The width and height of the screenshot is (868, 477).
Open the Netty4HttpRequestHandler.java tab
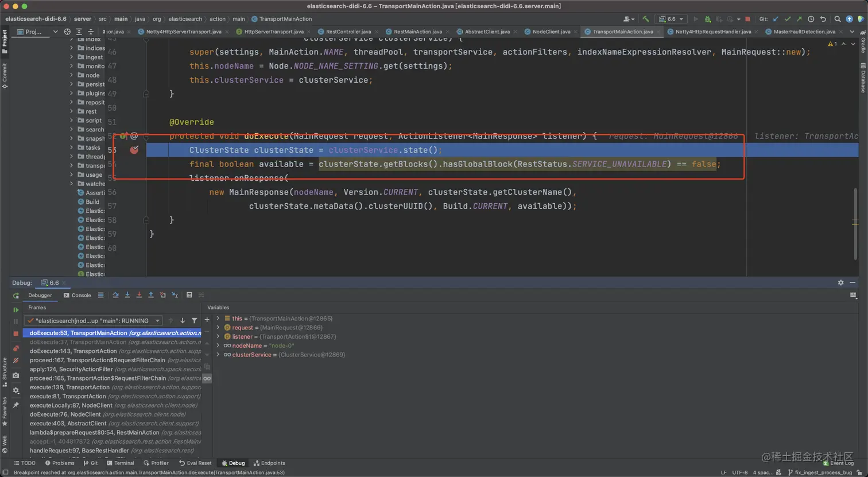coord(713,32)
